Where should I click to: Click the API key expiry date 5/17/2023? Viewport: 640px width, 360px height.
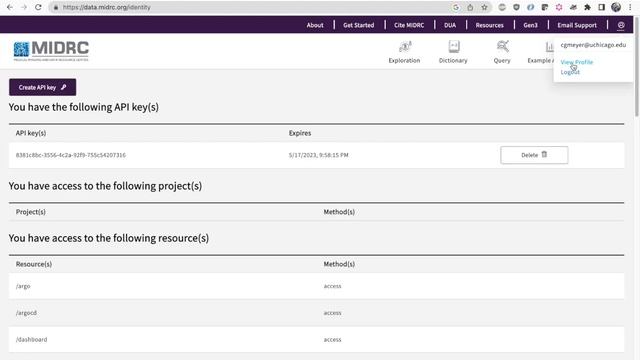pyautogui.click(x=318, y=155)
